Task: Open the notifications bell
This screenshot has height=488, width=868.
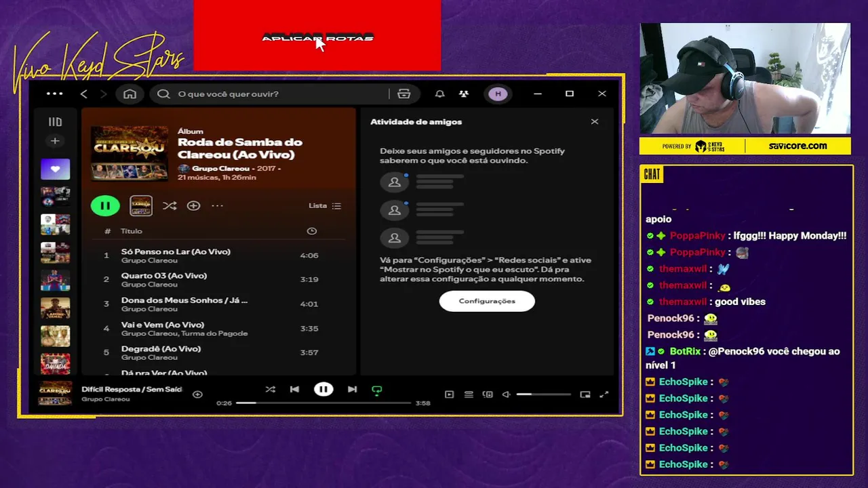Action: 440,94
